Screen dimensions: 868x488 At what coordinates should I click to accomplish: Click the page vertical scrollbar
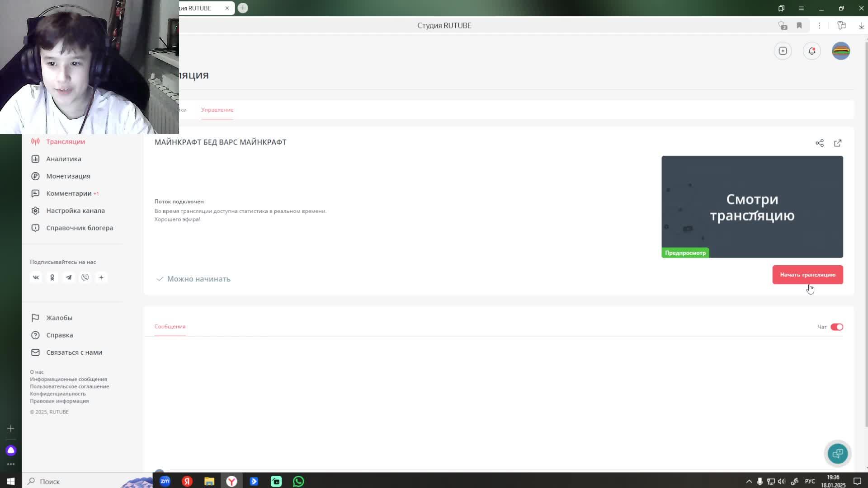pyautogui.click(x=866, y=234)
